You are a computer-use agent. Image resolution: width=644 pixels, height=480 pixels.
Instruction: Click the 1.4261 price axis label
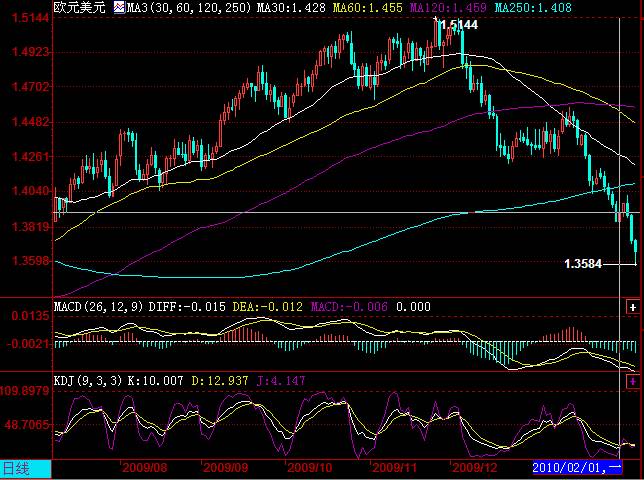pyautogui.click(x=30, y=156)
